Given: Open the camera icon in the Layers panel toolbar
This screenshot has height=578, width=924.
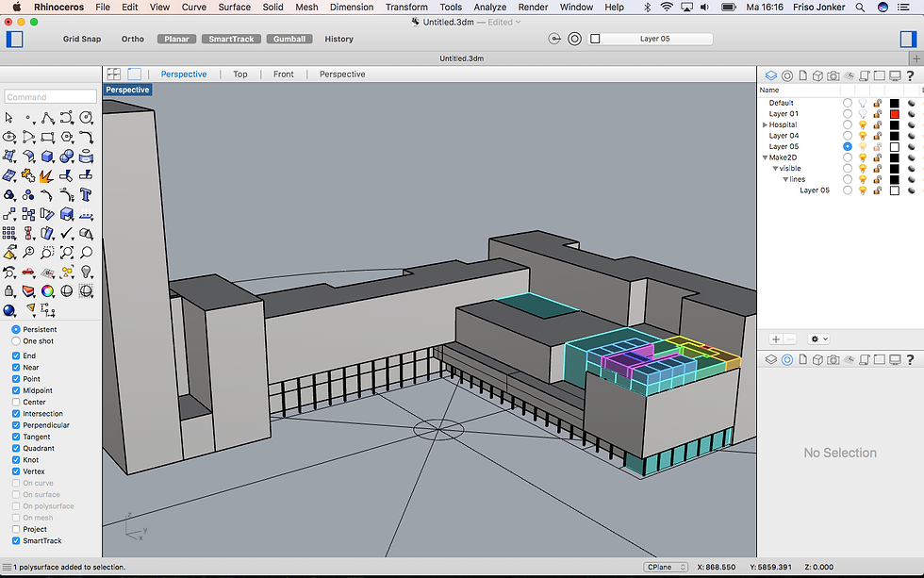Looking at the screenshot, I should pyautogui.click(x=833, y=76).
